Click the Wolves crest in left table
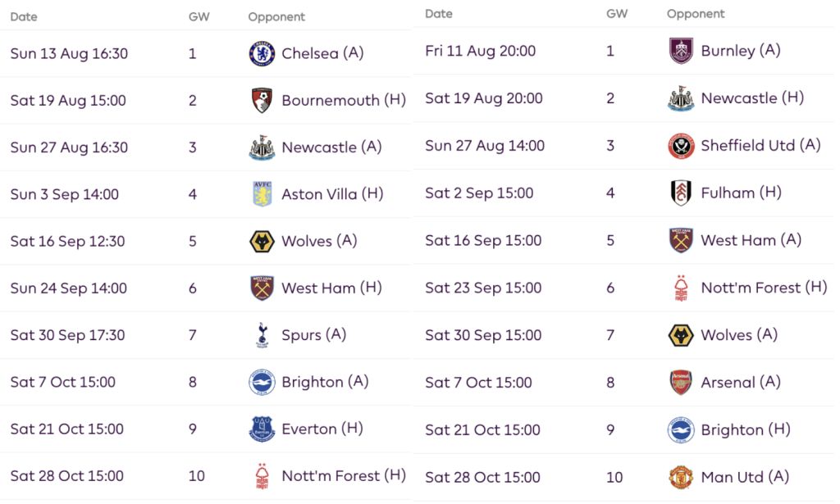The height and width of the screenshot is (504, 840). [262, 241]
